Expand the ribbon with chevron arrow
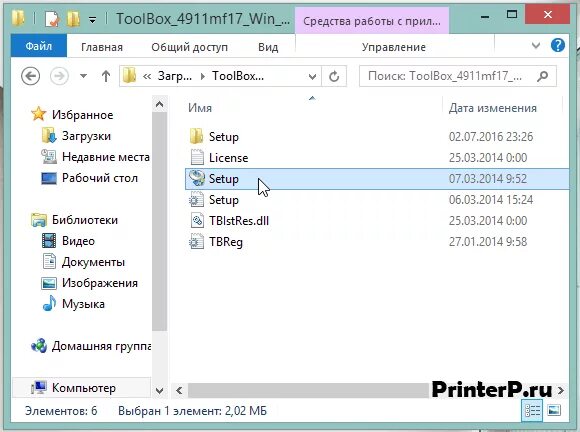Viewport: 580px width, 432px height. pyautogui.click(x=536, y=45)
